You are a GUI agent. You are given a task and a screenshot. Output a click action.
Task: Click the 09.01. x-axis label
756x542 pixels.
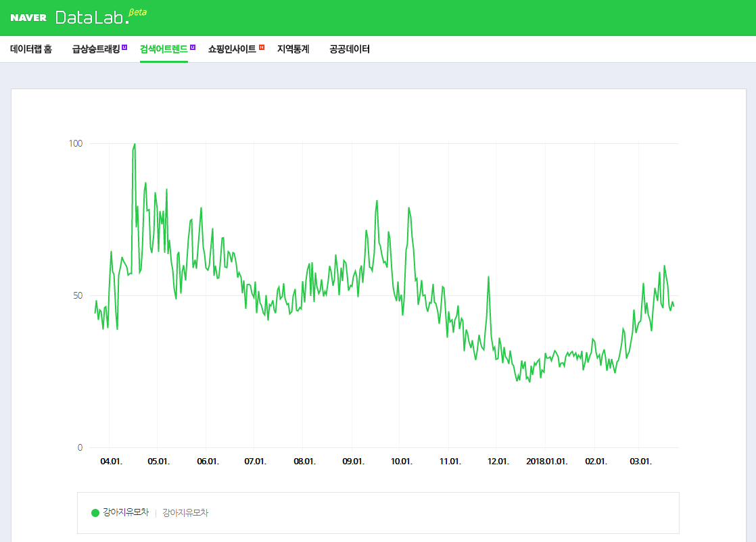353,462
